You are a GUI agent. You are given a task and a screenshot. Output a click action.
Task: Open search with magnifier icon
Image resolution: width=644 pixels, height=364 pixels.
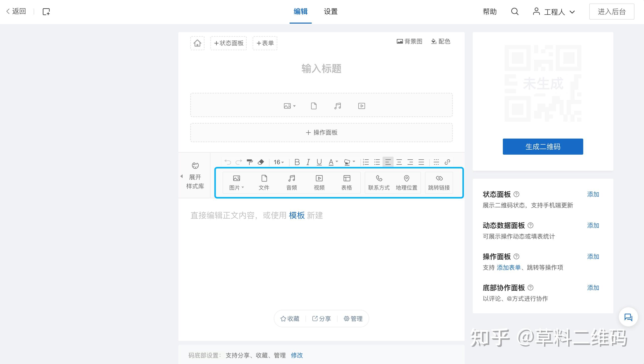[515, 12]
